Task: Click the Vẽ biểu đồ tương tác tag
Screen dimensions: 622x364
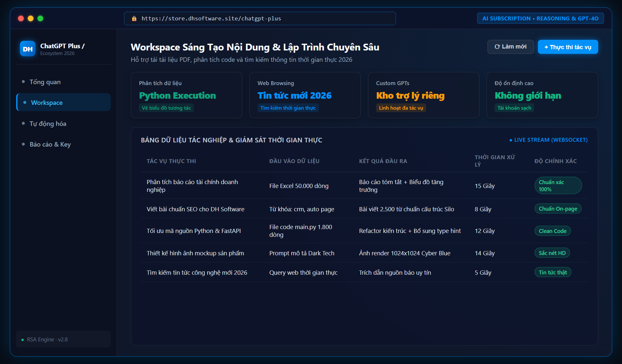Action: click(x=167, y=108)
